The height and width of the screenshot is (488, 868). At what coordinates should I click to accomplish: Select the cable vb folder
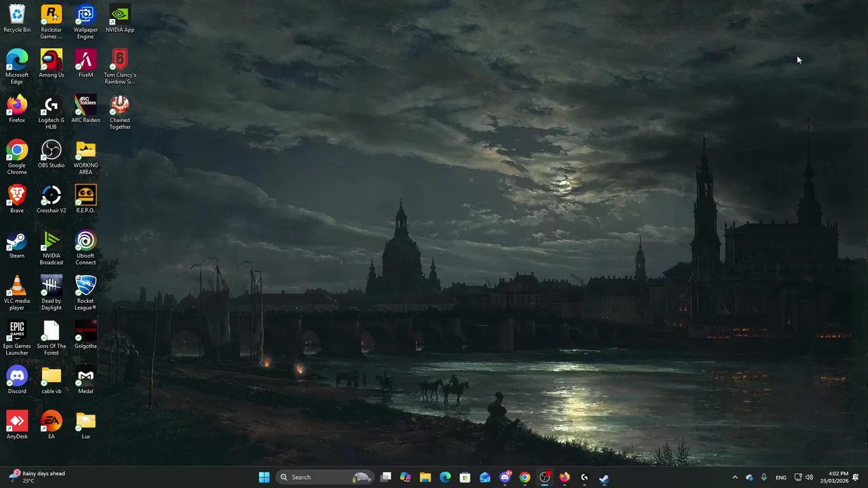pos(52,380)
